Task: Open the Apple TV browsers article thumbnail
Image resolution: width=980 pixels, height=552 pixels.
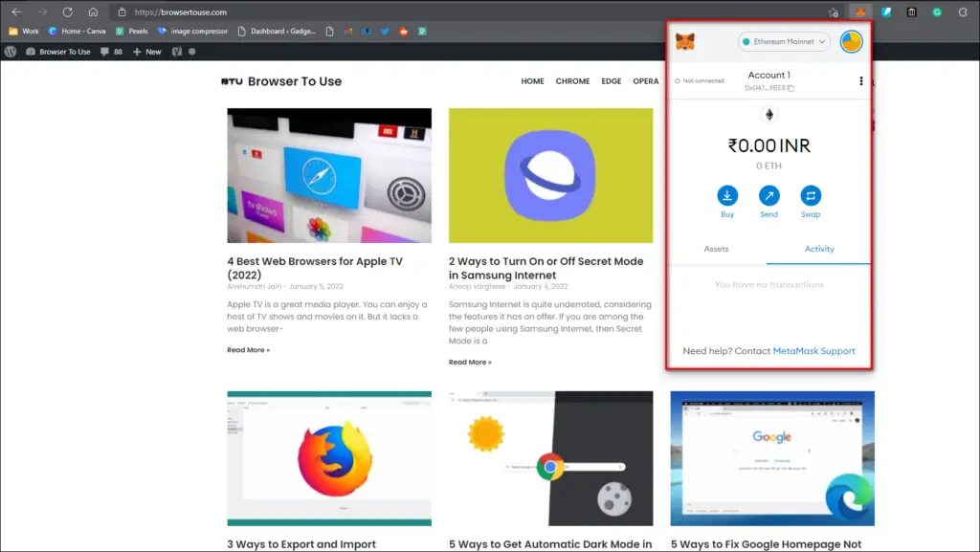Action: 329,175
